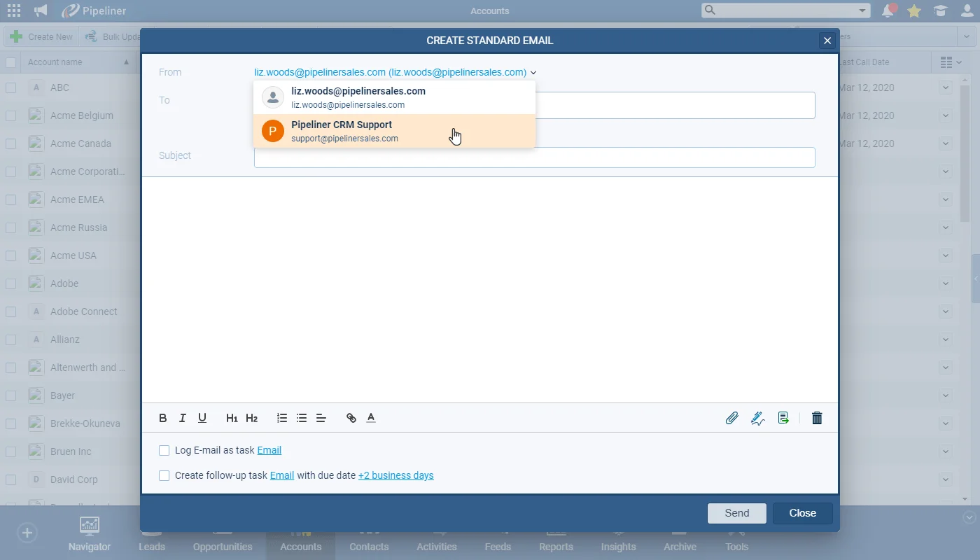Click the Close button in dialog footer

coord(803,513)
